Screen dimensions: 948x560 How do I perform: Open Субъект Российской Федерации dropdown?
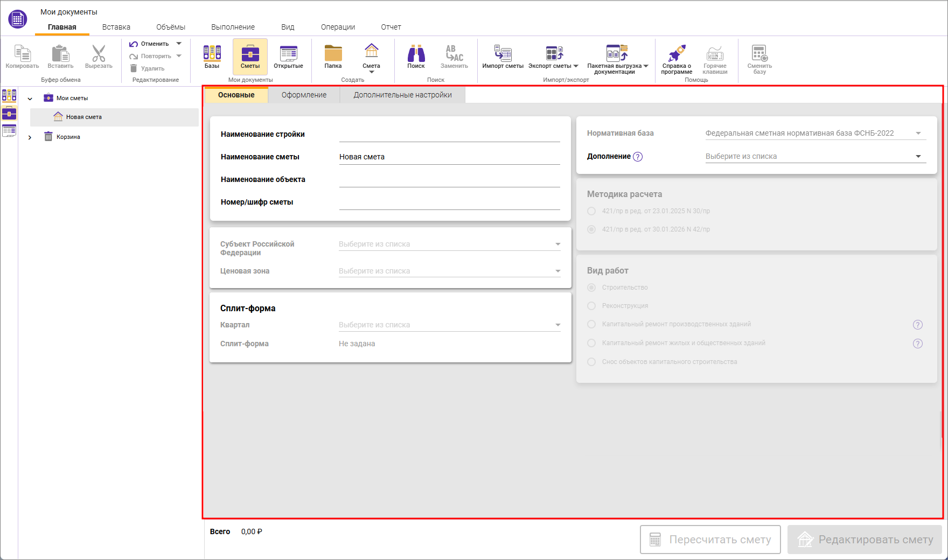450,244
